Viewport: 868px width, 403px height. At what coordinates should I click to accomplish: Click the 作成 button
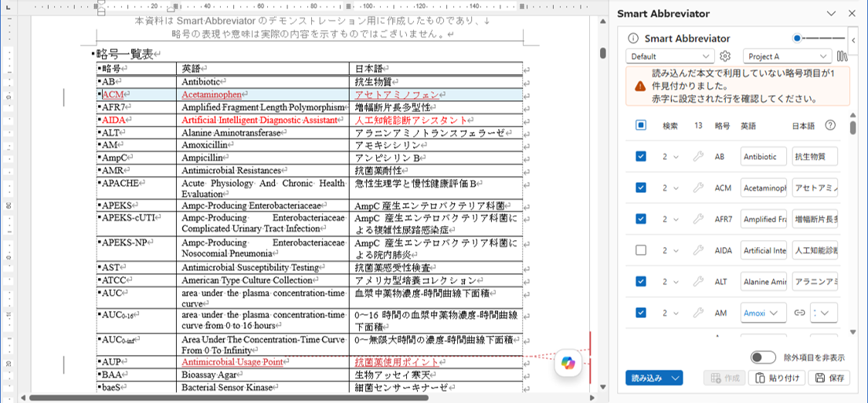(724, 378)
